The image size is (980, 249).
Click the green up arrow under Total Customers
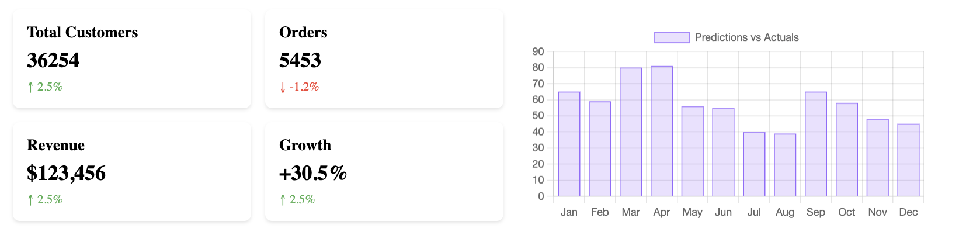coord(30,87)
